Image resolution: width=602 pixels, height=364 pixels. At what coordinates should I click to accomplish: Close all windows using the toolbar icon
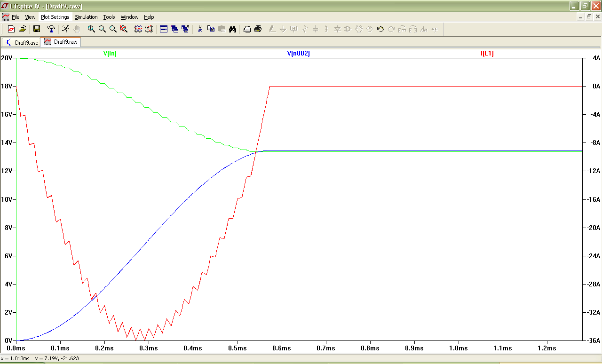(x=185, y=29)
